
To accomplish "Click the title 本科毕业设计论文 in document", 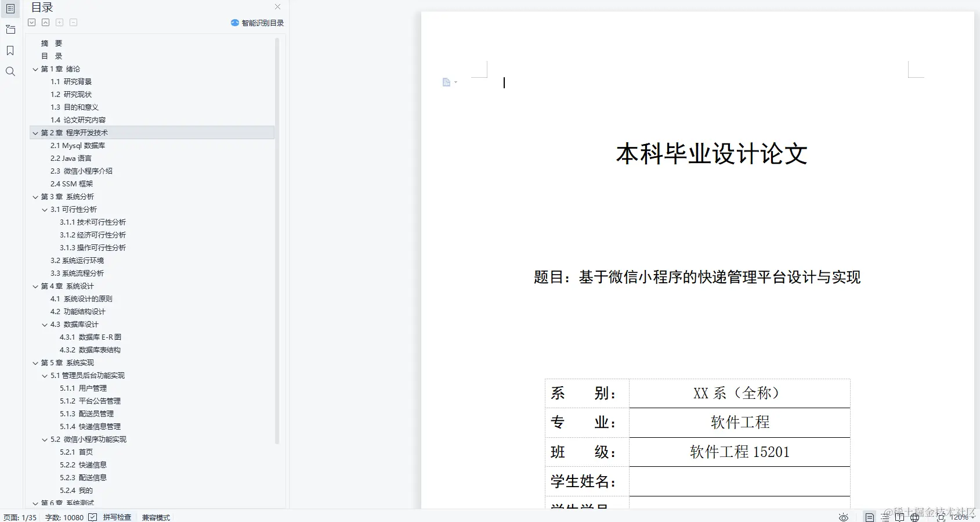I will tap(711, 154).
